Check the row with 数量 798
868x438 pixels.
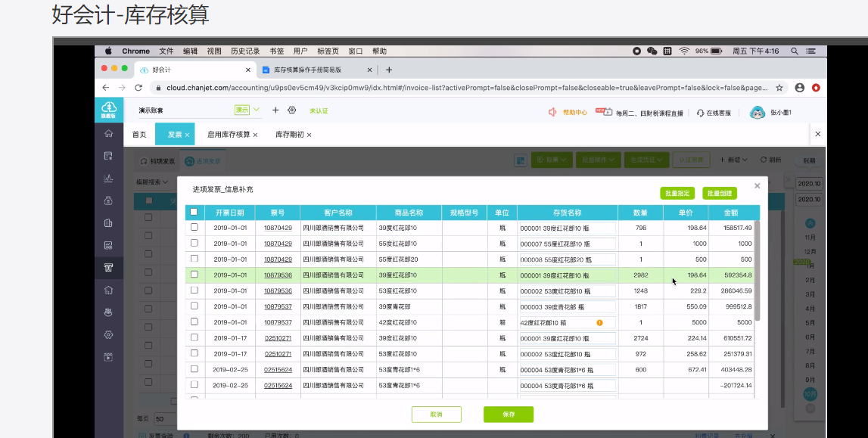(x=194, y=227)
